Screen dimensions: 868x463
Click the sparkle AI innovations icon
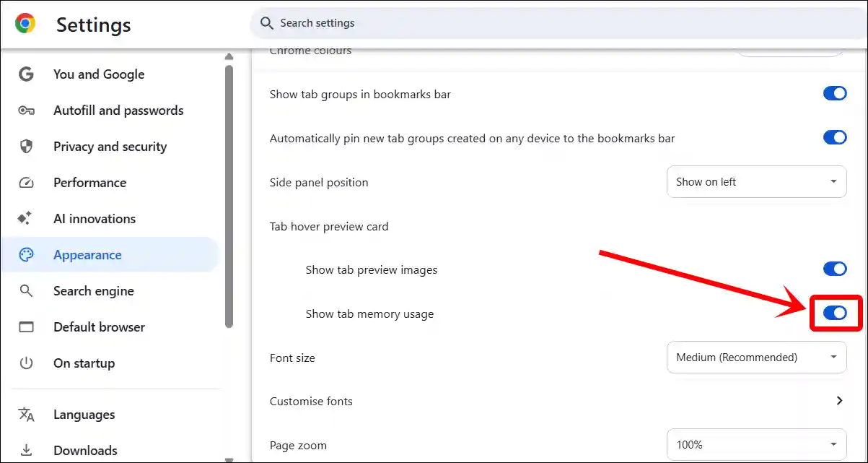click(x=27, y=219)
